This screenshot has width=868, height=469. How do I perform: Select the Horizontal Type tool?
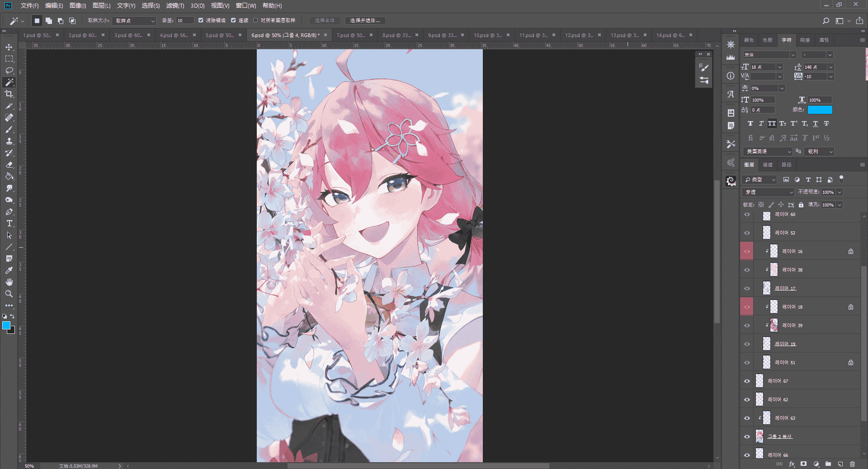(9, 223)
